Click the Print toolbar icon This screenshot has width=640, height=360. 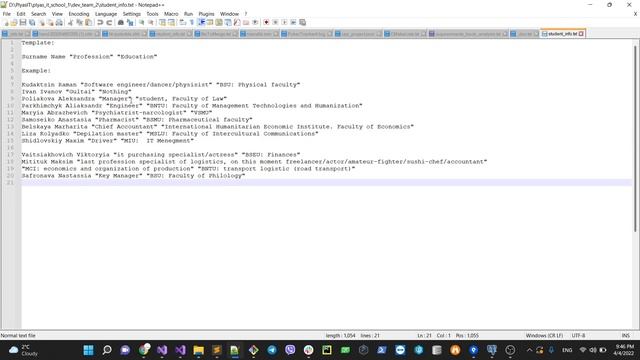[x=59, y=22]
